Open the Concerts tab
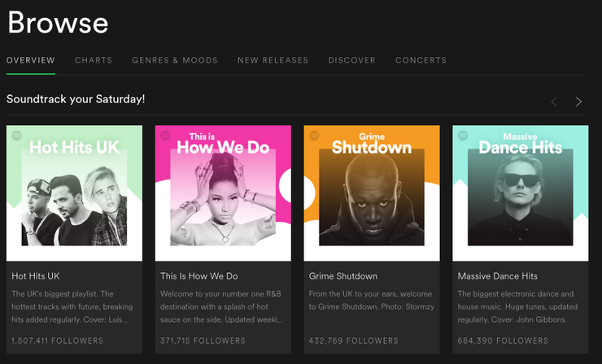Image resolution: width=602 pixels, height=364 pixels. tap(421, 60)
